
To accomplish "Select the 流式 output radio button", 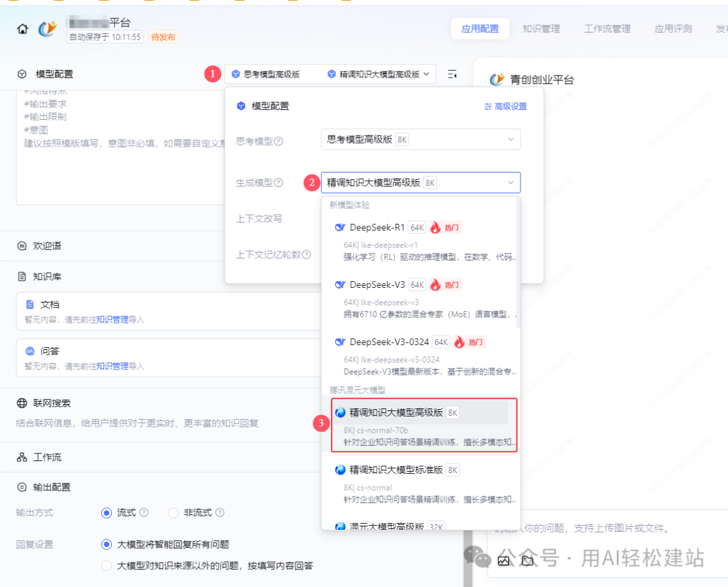I will point(107,513).
